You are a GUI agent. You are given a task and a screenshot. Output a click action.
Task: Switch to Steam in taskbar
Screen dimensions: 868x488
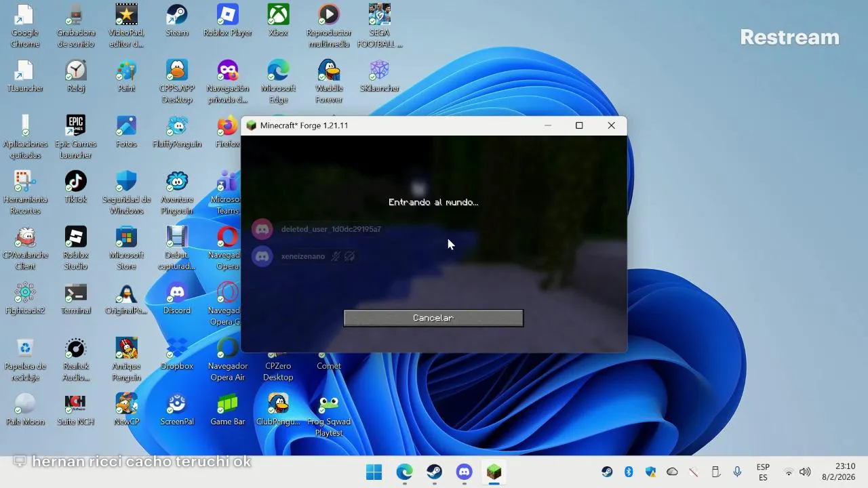(434, 472)
